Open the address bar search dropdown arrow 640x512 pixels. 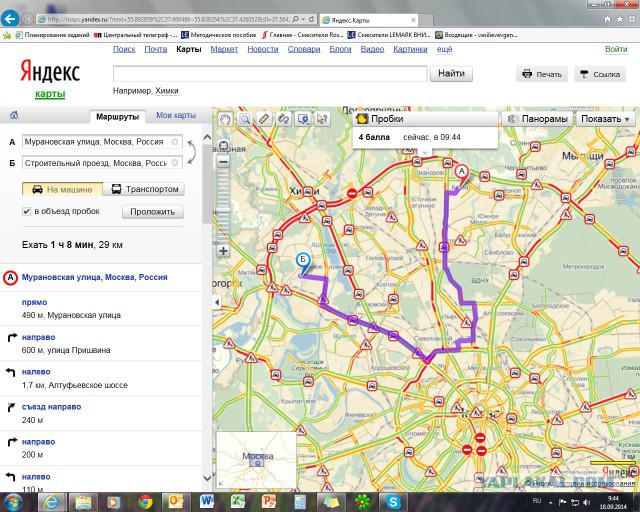pyautogui.click(x=303, y=19)
